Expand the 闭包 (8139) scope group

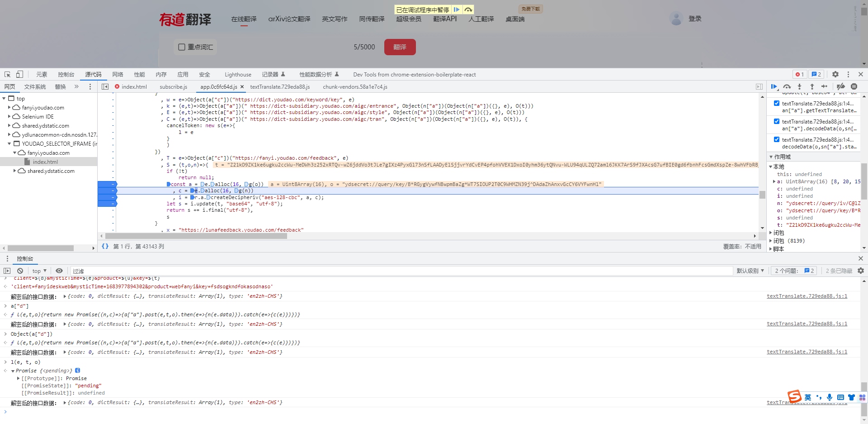pos(771,241)
